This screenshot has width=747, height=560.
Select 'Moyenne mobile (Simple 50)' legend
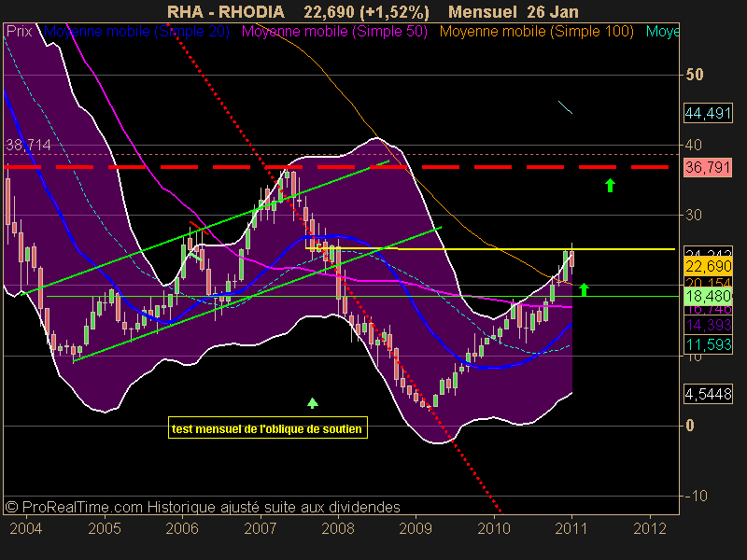pyautogui.click(x=334, y=32)
